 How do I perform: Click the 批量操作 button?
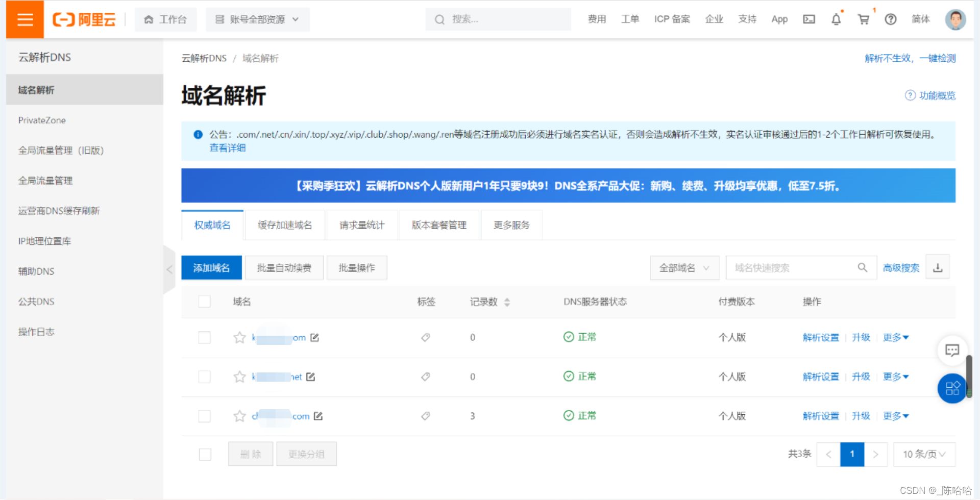pyautogui.click(x=357, y=268)
